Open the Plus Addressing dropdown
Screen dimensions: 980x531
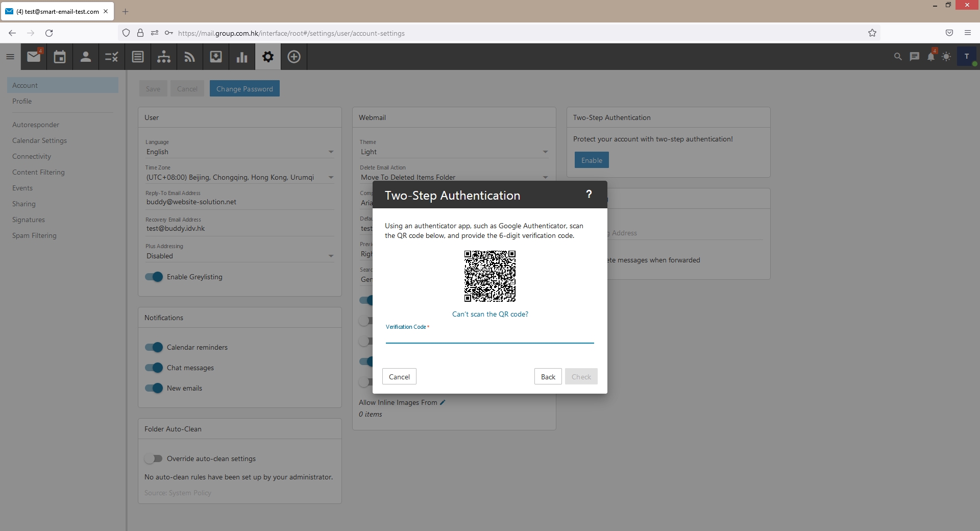[240, 256]
